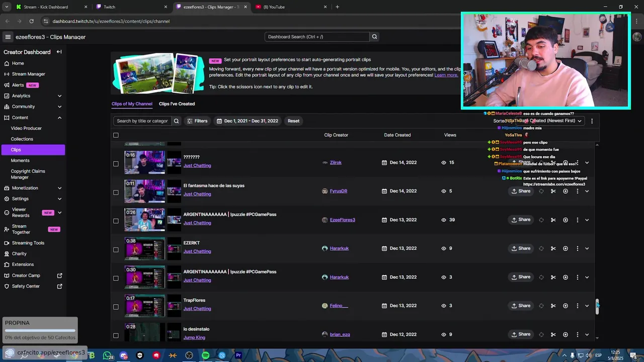Click Home icon in sidebar
The height and width of the screenshot is (362, 644).
[x=7, y=63]
